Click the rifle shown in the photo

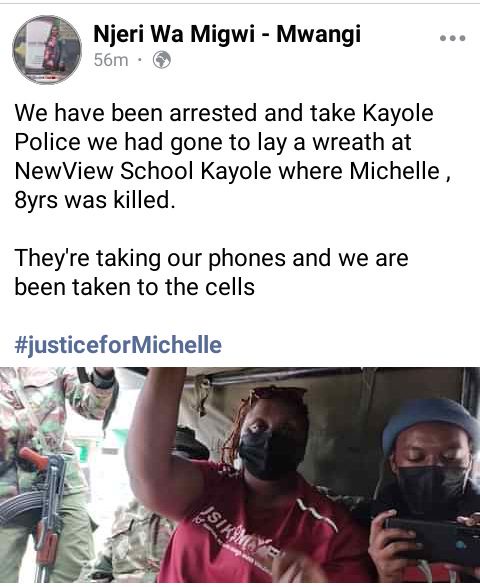coord(41,513)
